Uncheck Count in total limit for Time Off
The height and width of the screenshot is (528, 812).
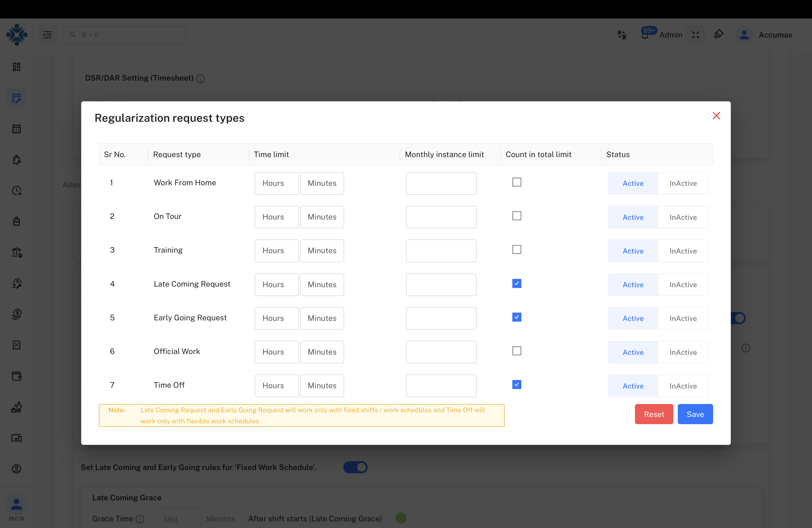click(x=516, y=384)
